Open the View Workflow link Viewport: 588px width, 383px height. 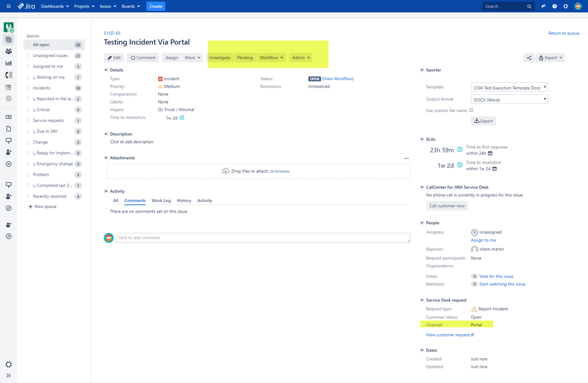338,79
